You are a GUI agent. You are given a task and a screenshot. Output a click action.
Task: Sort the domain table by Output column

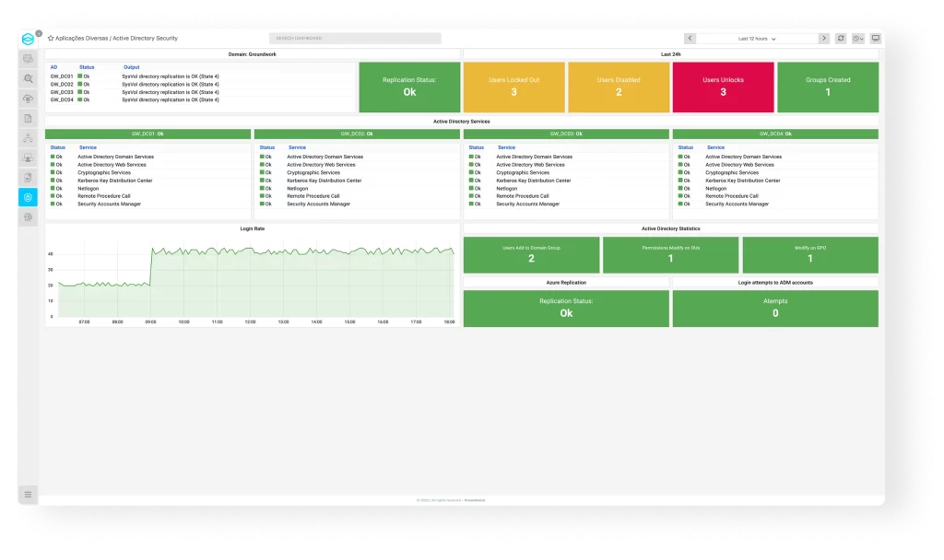[132, 67]
